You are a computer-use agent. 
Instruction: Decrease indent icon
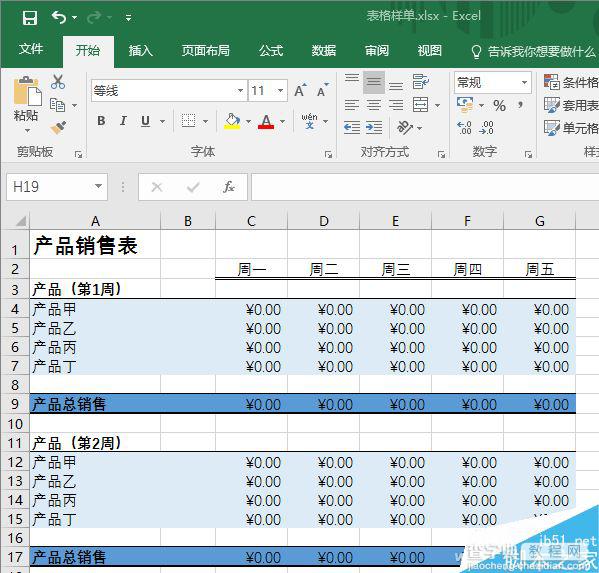[352, 127]
